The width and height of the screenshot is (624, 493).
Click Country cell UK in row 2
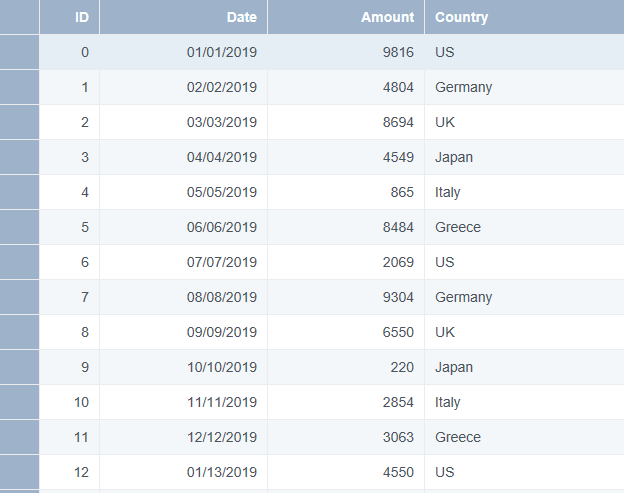point(524,122)
